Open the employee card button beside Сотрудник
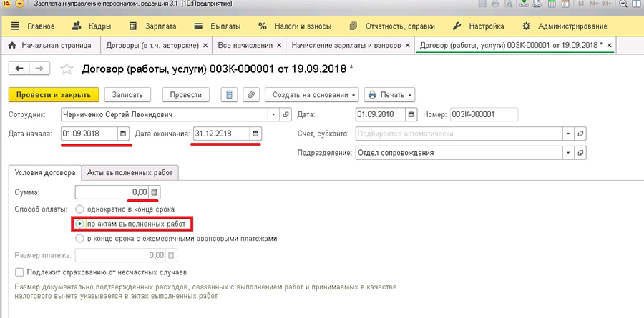644x318 pixels. coord(286,115)
